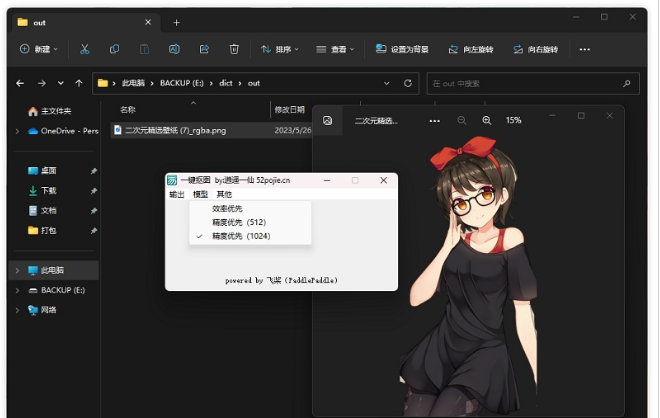Zoom in in the Photos viewer
Image resolution: width=660 pixels, height=418 pixels.
[487, 121]
